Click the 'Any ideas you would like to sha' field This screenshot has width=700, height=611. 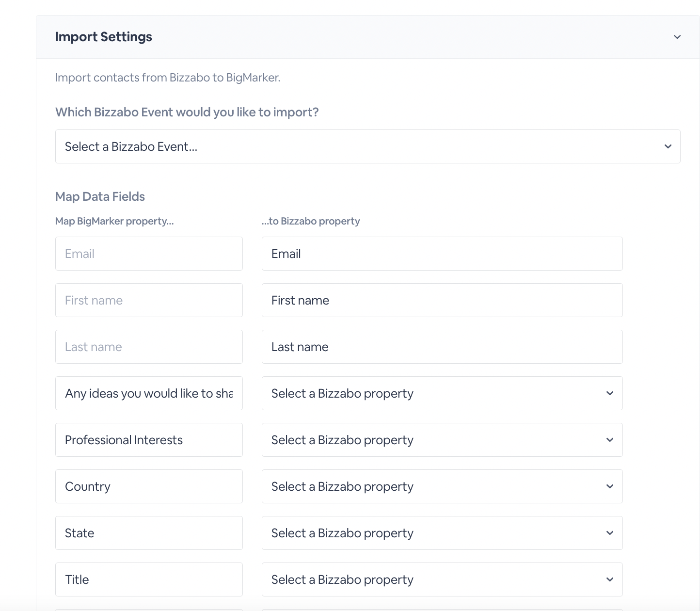pyautogui.click(x=149, y=393)
